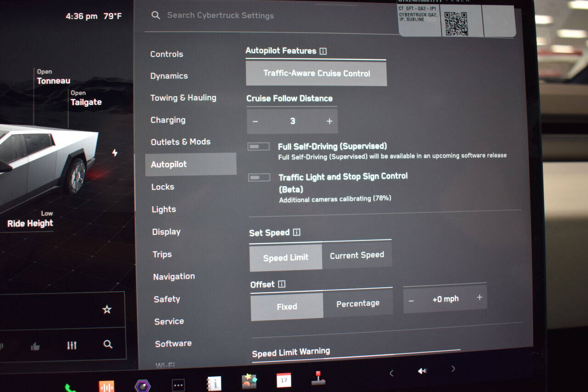588x392 pixels.
Task: Select Fixed offset mode
Action: pyautogui.click(x=287, y=307)
